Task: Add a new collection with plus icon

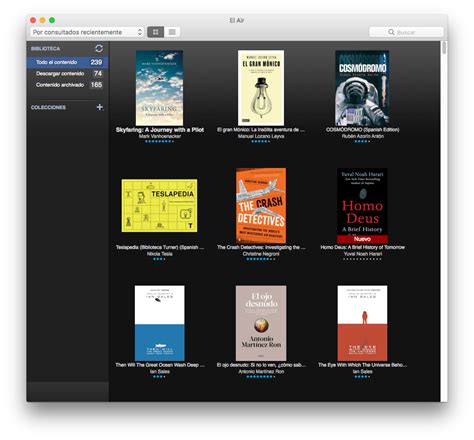Action: (x=100, y=107)
